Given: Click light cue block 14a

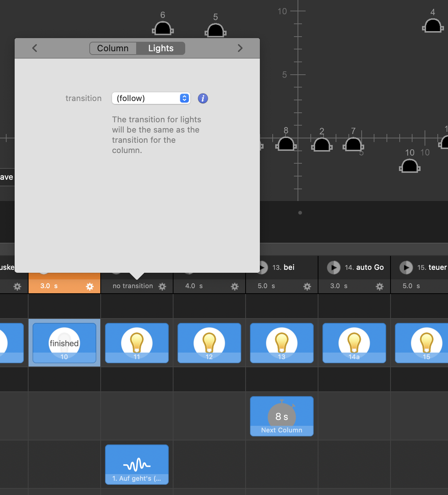Looking at the screenshot, I should (354, 343).
